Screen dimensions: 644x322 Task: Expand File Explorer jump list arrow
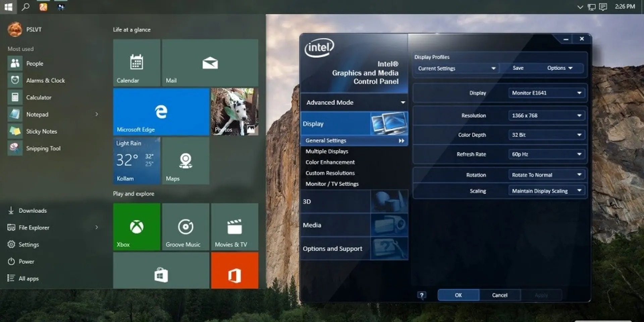[97, 227]
